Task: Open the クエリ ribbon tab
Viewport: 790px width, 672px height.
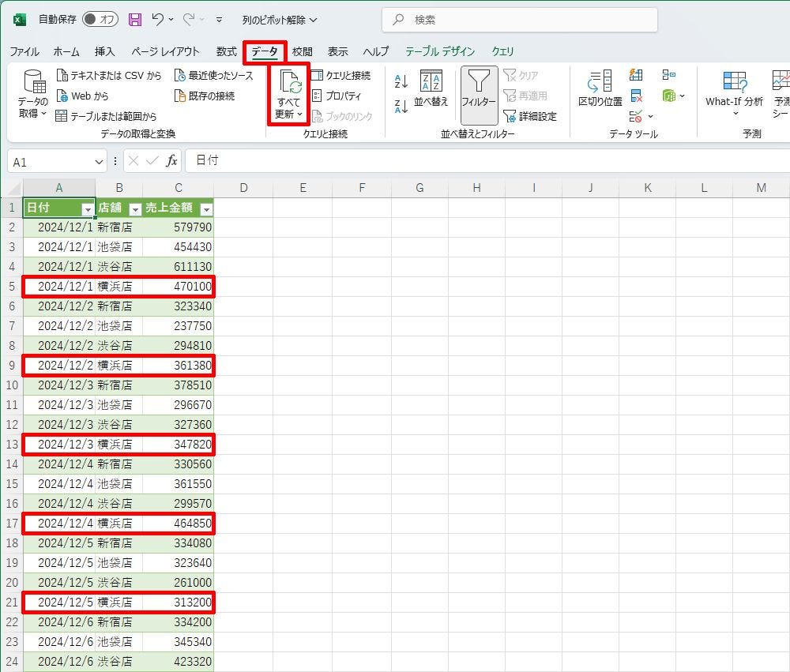Action: coord(502,51)
